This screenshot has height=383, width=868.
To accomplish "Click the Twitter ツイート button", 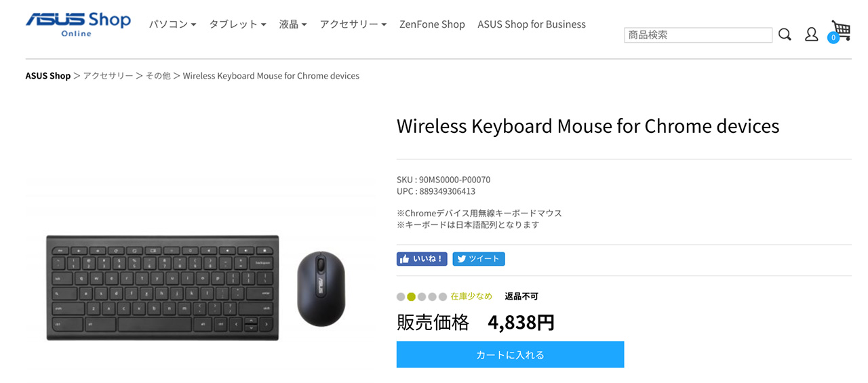I will click(x=479, y=259).
